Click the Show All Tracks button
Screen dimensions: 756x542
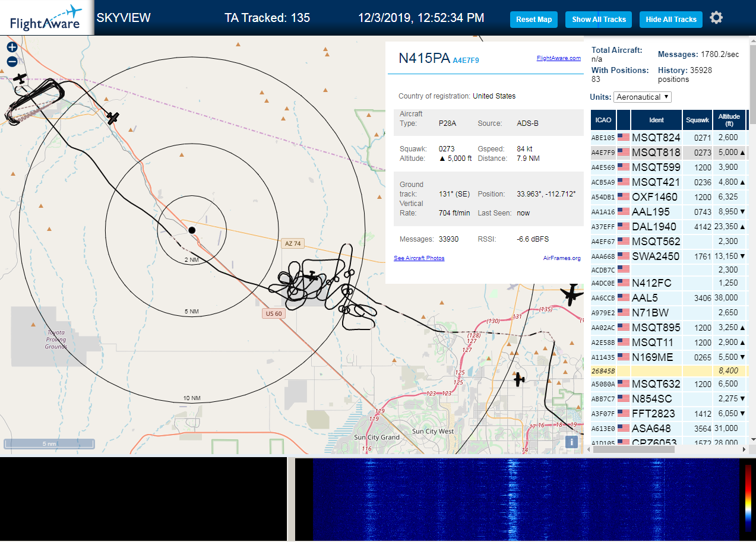click(599, 20)
